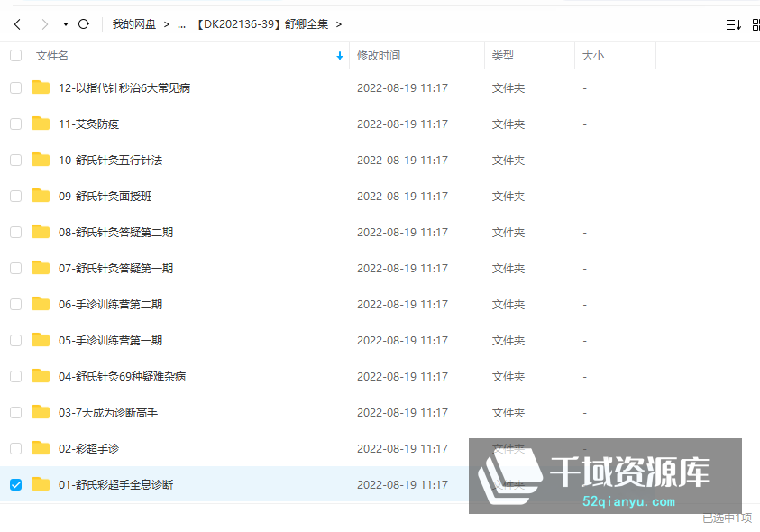
Task: Check the box for 11-艾灸防疫
Action: coord(16,124)
